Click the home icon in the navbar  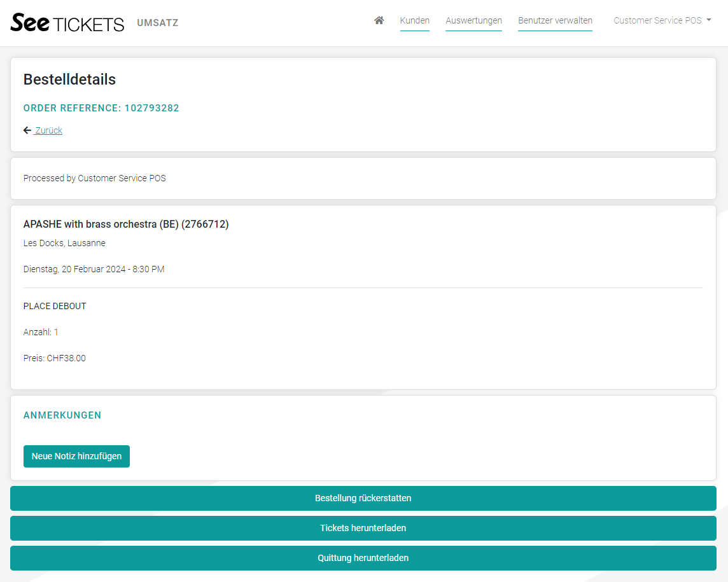379,20
